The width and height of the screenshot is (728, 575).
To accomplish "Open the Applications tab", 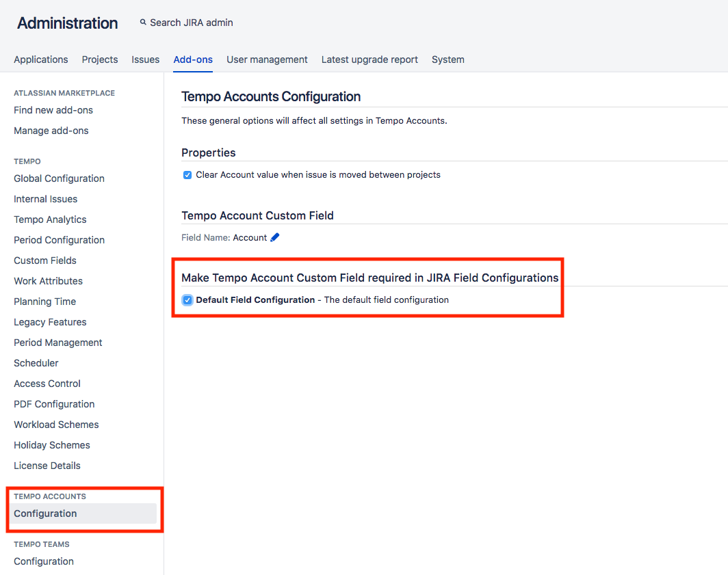I will (x=41, y=59).
